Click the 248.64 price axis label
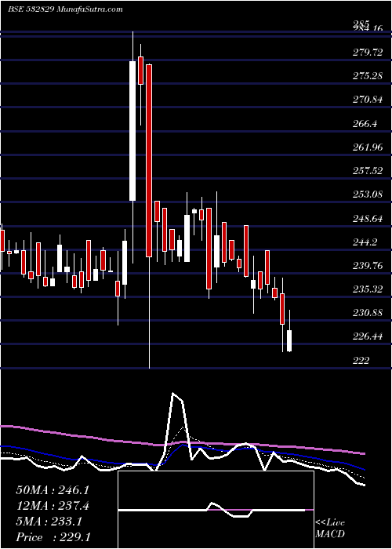This screenshot has height=549, width=392. 368,219
